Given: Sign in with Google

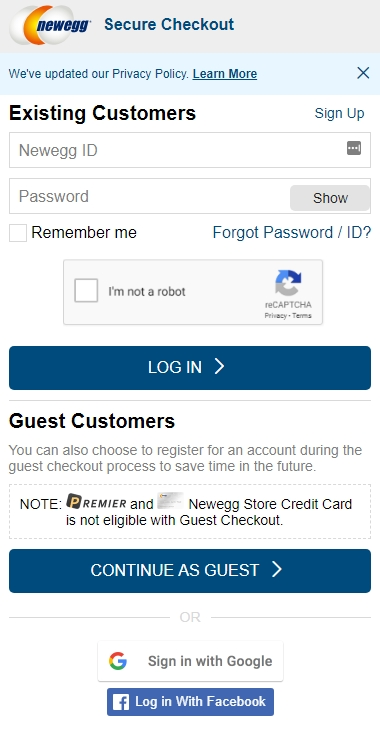Looking at the screenshot, I should 190,661.
